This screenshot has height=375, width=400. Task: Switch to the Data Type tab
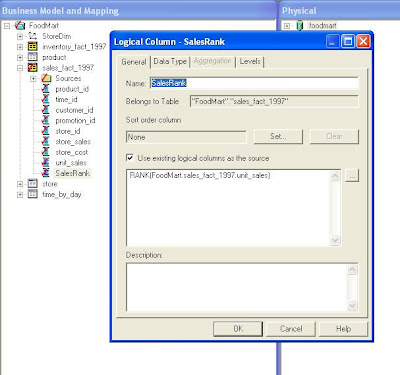170,61
